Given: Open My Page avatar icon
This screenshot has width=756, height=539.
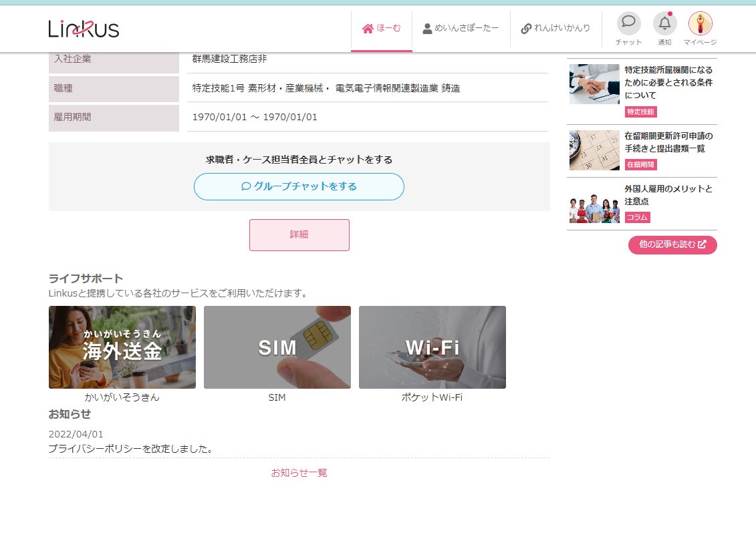Looking at the screenshot, I should point(700,23).
